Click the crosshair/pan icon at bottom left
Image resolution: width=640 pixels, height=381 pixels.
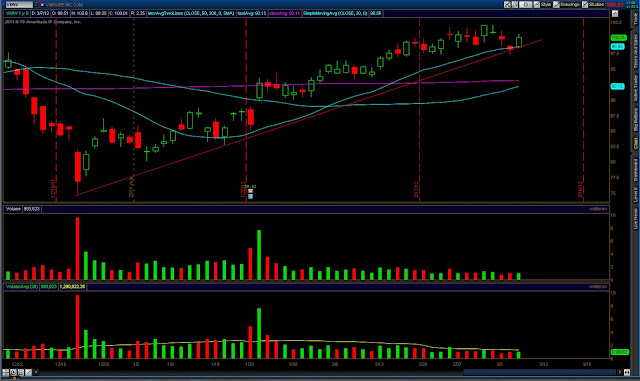pyautogui.click(x=6, y=372)
